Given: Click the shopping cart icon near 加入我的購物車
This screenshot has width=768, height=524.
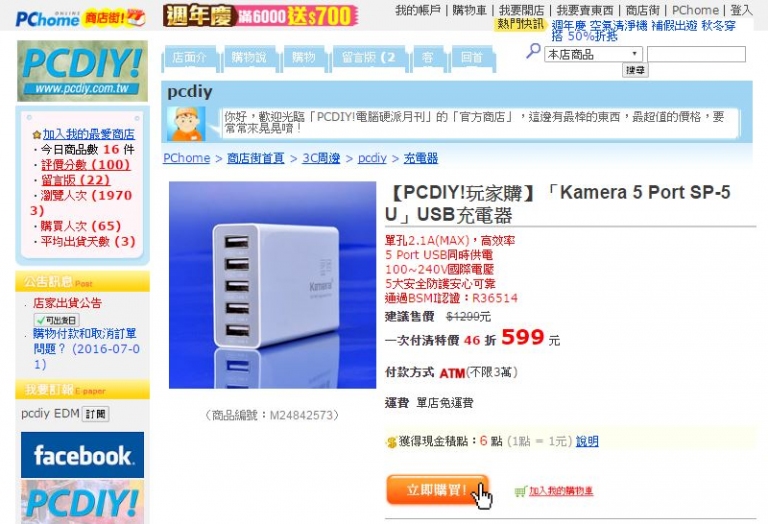Looking at the screenshot, I should pyautogui.click(x=520, y=491).
